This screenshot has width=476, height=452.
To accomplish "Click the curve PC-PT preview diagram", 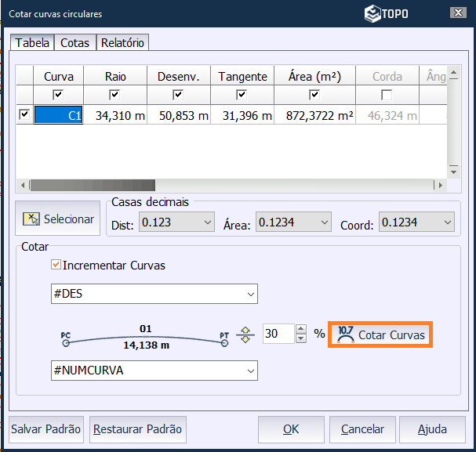I will click(x=145, y=336).
